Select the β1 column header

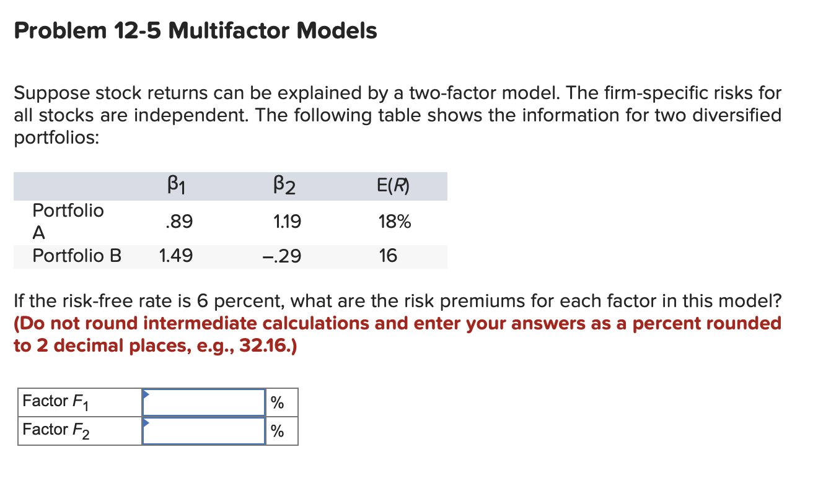[175, 185]
